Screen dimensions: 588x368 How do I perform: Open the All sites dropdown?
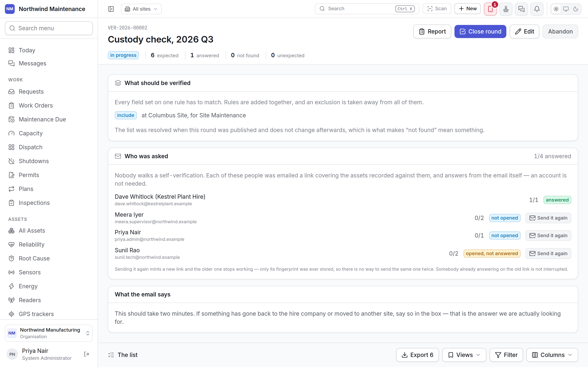141,9
